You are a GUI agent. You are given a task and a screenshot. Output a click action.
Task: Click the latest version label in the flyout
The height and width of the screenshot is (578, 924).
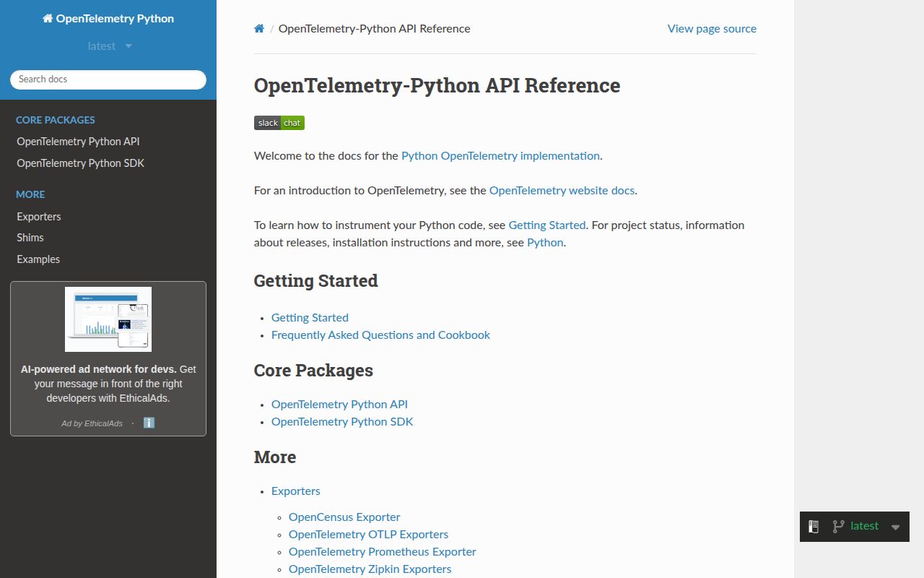pos(864,526)
